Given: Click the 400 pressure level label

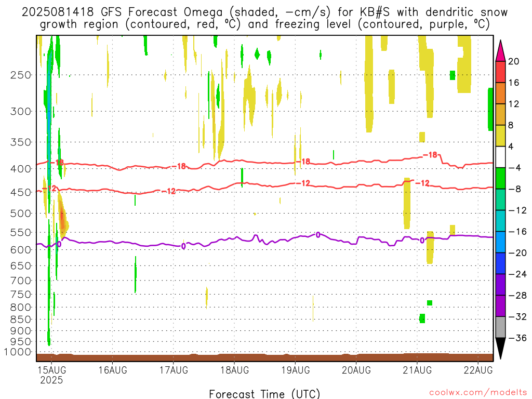Looking at the screenshot, I should 21,169.
